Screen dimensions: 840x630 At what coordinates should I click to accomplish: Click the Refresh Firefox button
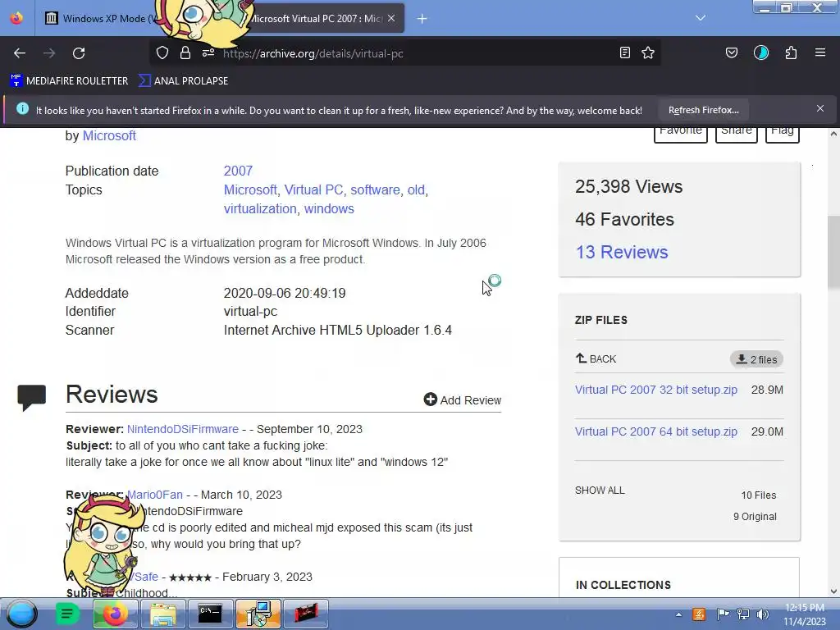tap(703, 110)
